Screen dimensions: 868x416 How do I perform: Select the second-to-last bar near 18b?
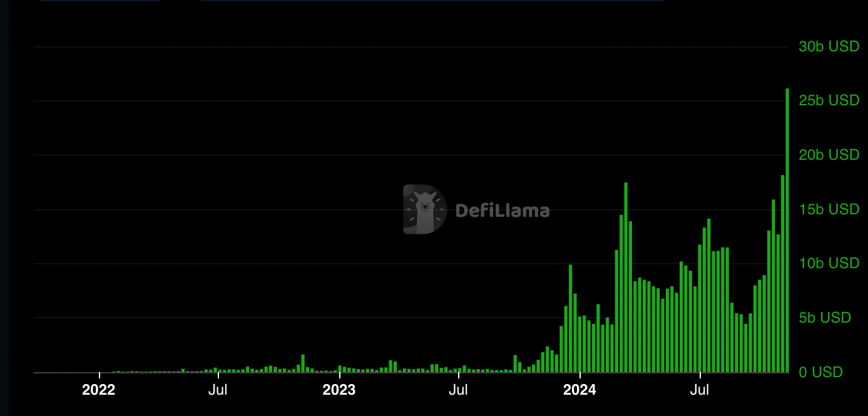[x=782, y=273]
